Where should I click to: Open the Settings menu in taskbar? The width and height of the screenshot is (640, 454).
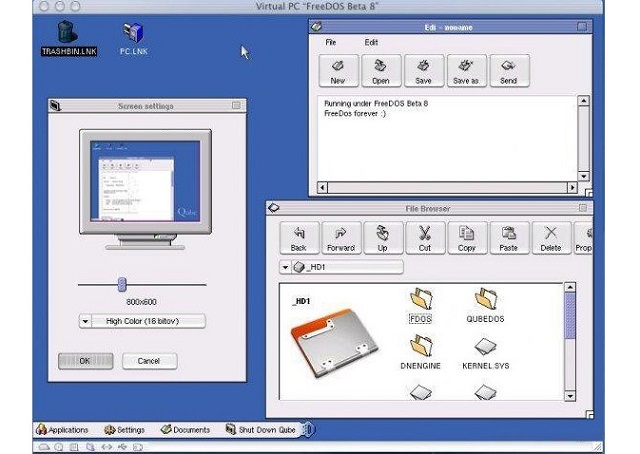(x=124, y=430)
